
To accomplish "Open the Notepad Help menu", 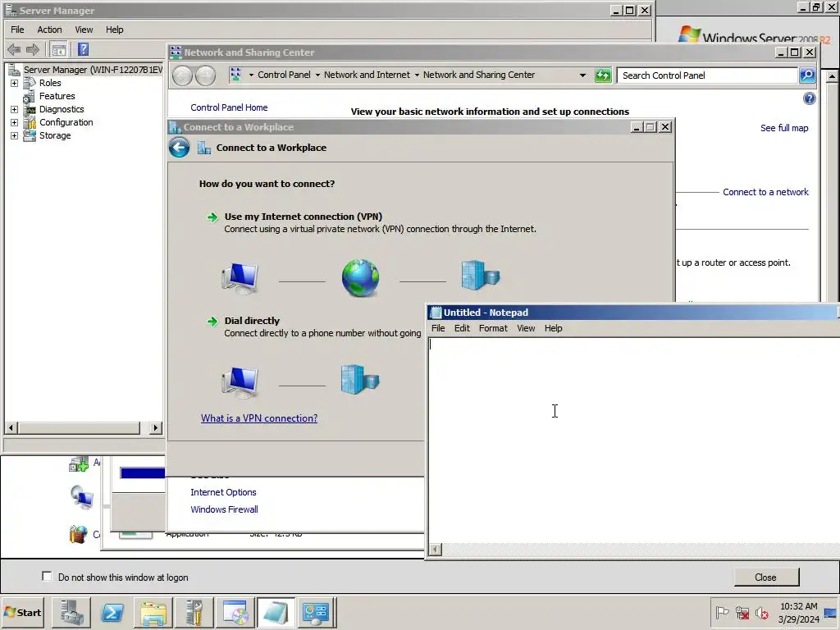I will (x=554, y=328).
